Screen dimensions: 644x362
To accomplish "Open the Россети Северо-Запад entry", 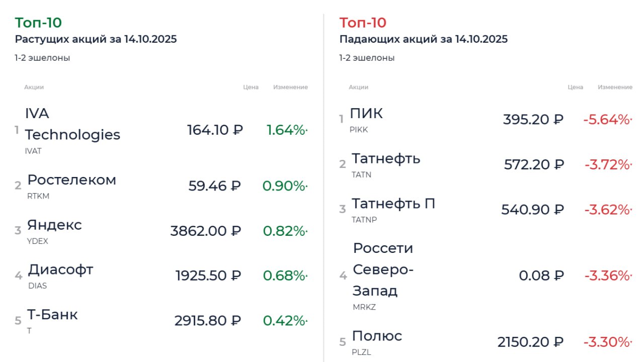I will click(383, 269).
